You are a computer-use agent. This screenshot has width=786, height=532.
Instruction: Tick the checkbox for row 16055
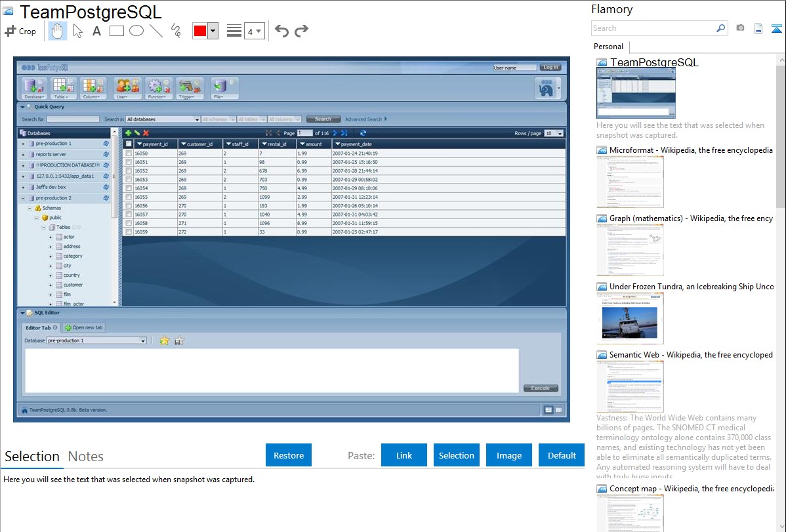point(129,197)
